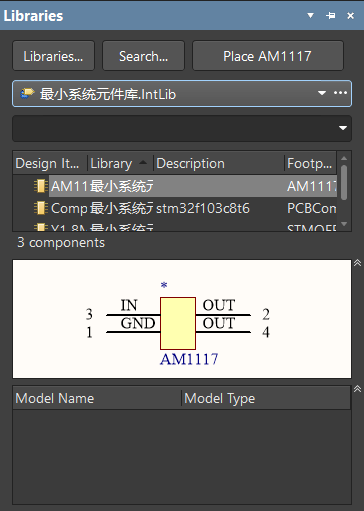
Task: Click the component list scrollbar down arrow
Action: (x=344, y=224)
